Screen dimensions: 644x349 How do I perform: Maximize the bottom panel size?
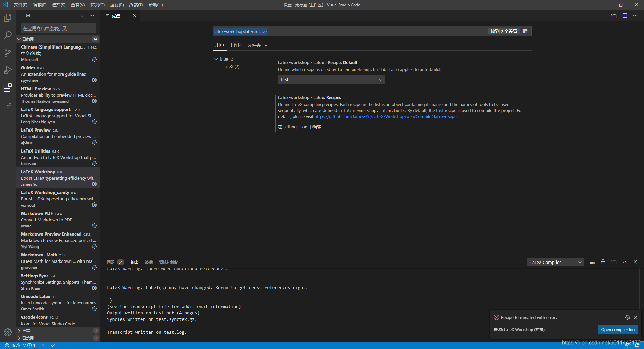pyautogui.click(x=625, y=262)
